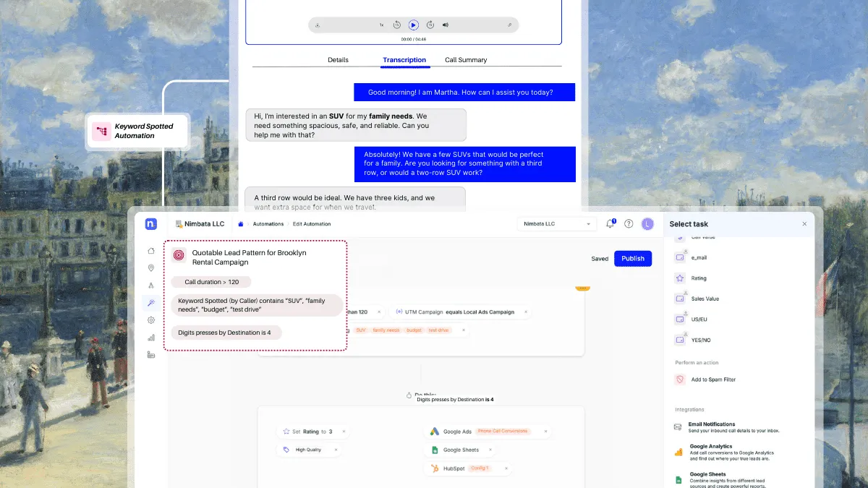Remove the Google Ads action
Image resolution: width=868 pixels, height=488 pixels.
[545, 432]
